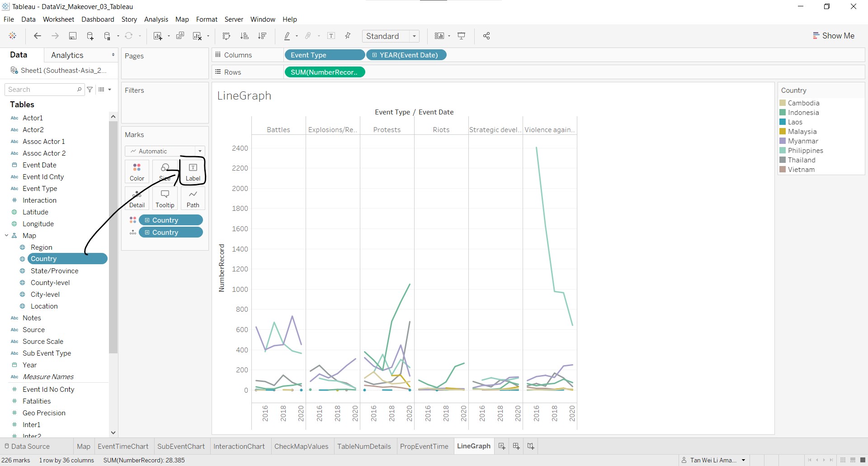Click the Swap Rows and Columns icon
The image size is (868, 466).
pos(226,36)
